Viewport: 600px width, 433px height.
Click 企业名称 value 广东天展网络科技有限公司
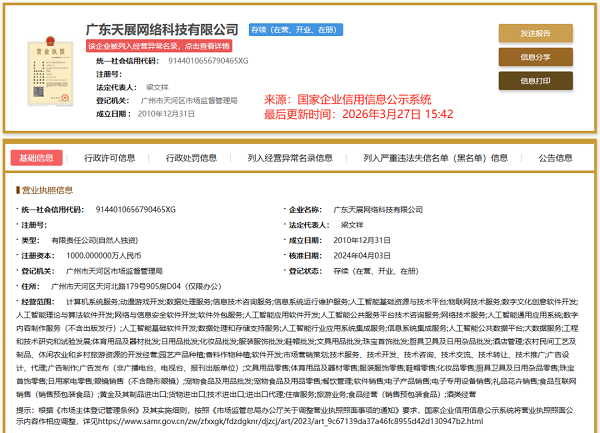378,210
